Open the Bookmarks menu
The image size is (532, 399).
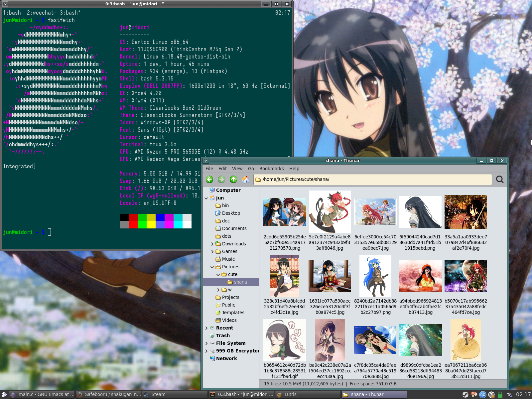(271, 169)
